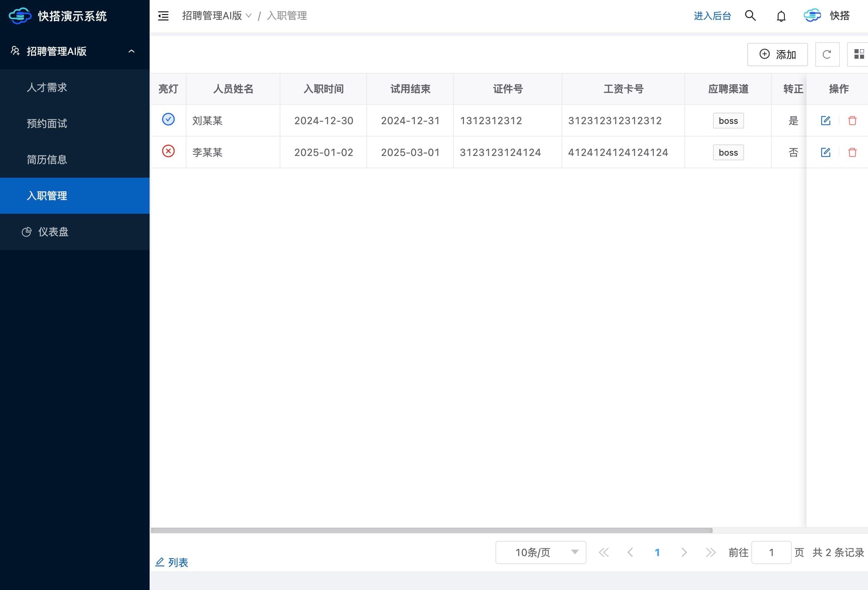Click the refresh table icon
The width and height of the screenshot is (868, 590).
pyautogui.click(x=827, y=55)
